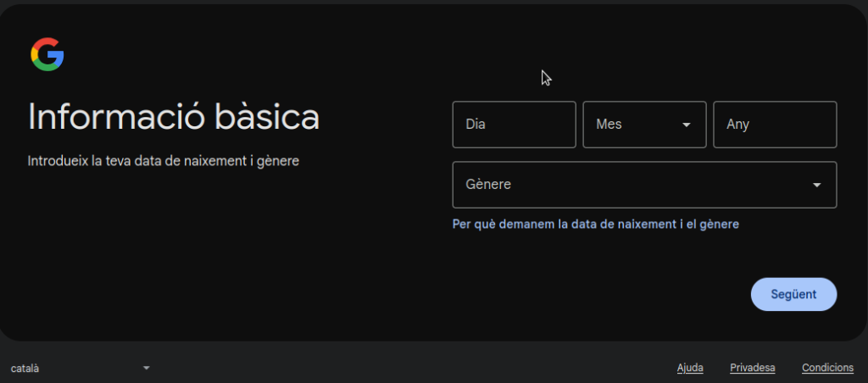Image resolution: width=868 pixels, height=383 pixels.
Task: Select the 'Mes' label in month box
Action: pos(609,125)
